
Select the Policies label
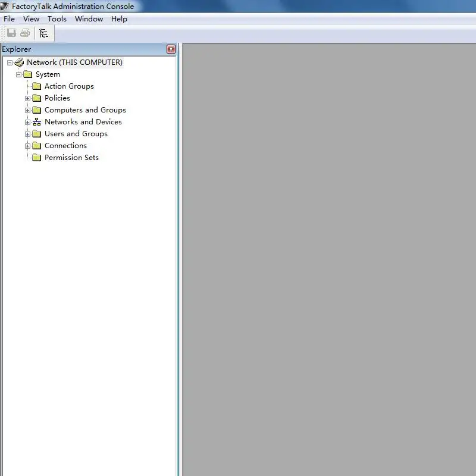point(57,98)
